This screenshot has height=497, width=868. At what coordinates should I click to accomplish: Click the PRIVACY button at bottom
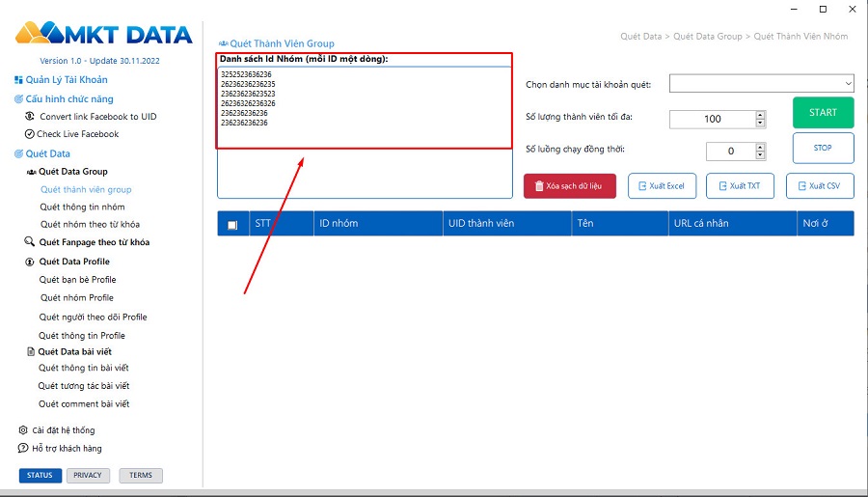[x=88, y=476]
